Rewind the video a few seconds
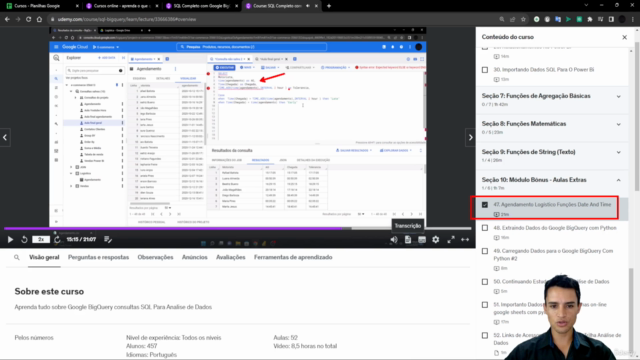This screenshot has height=360, width=640. click(24, 240)
